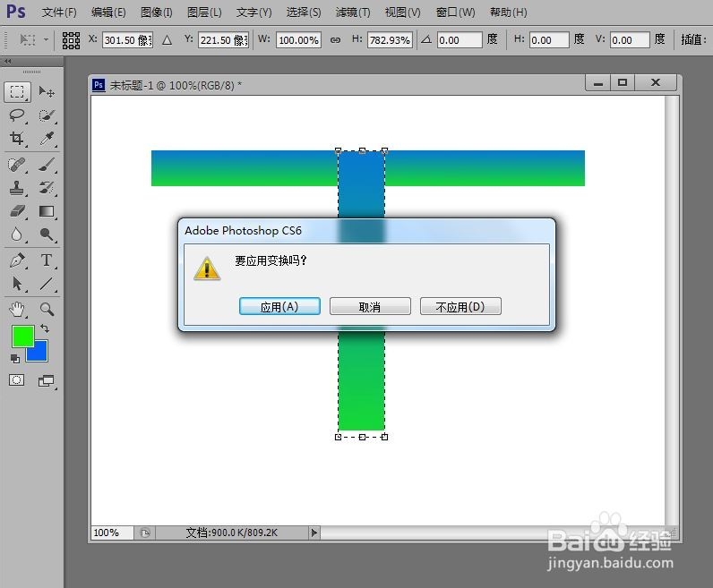
Task: Click the 取消 button in the dialog
Action: click(370, 306)
